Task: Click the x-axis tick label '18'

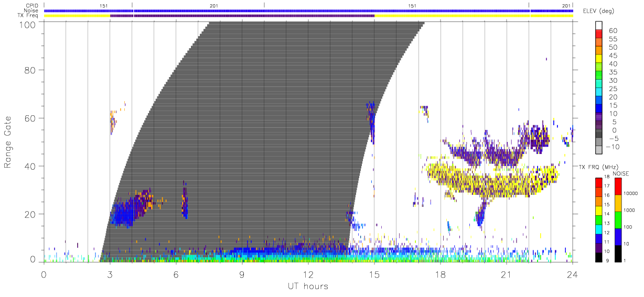Action: click(440, 273)
